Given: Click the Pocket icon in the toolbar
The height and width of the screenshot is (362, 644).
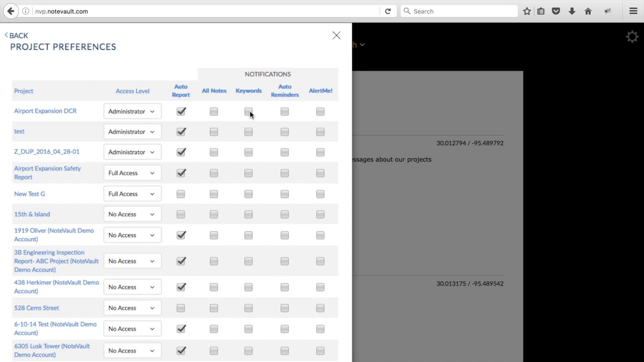Looking at the screenshot, I should click(556, 11).
